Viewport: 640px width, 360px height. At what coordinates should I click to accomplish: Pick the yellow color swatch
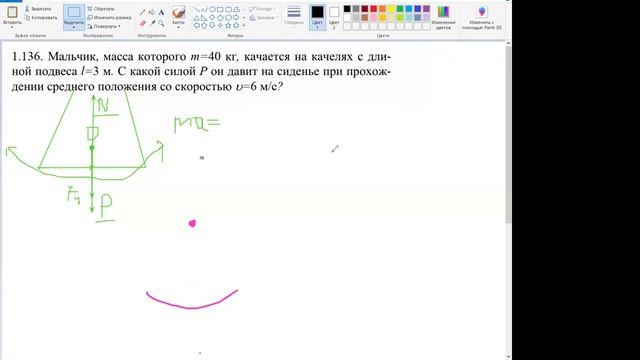point(391,9)
